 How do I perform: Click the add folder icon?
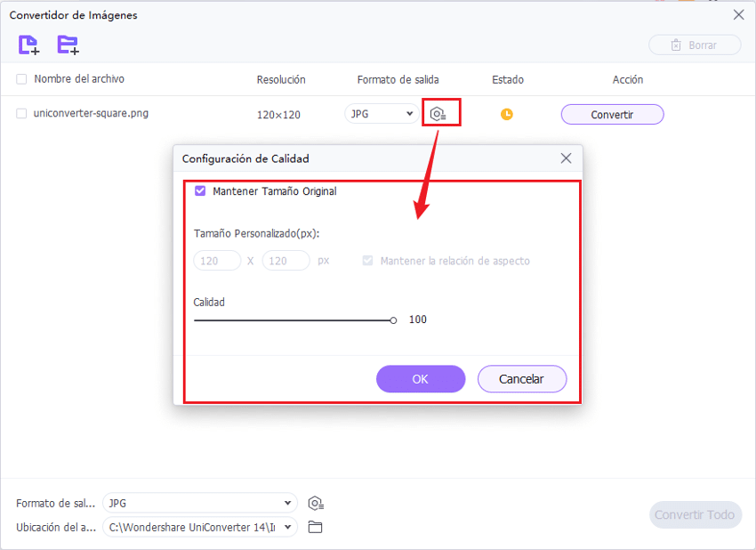68,44
